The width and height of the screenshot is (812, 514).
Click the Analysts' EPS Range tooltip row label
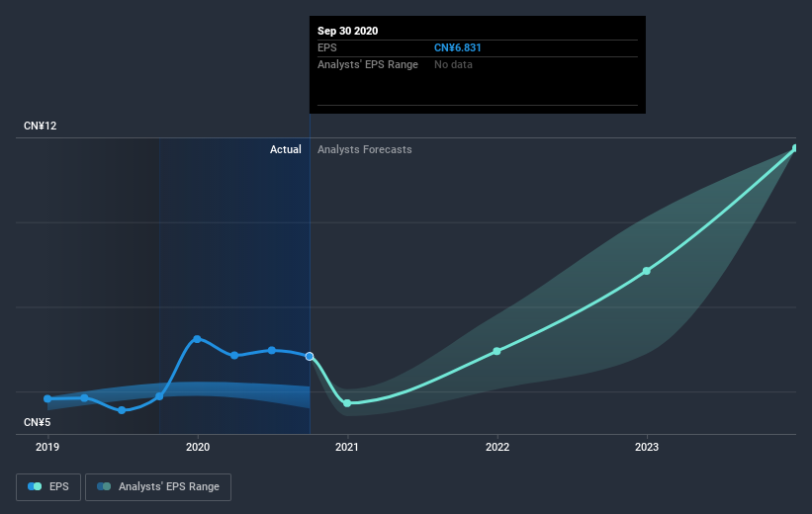pos(368,64)
